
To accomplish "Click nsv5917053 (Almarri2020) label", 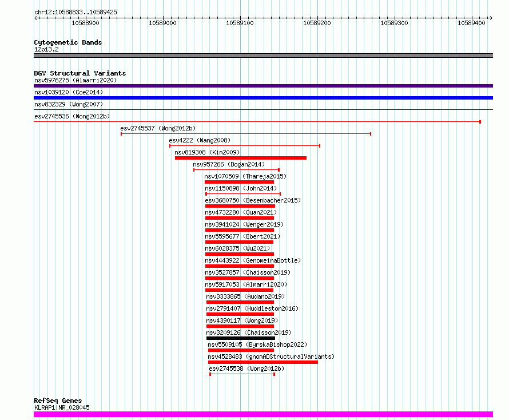I will [246, 284].
